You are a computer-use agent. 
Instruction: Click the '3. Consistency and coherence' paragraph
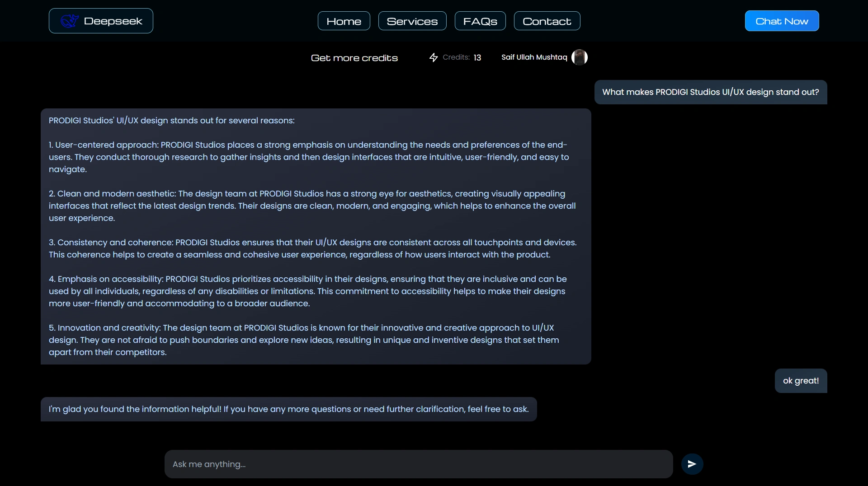(x=313, y=248)
